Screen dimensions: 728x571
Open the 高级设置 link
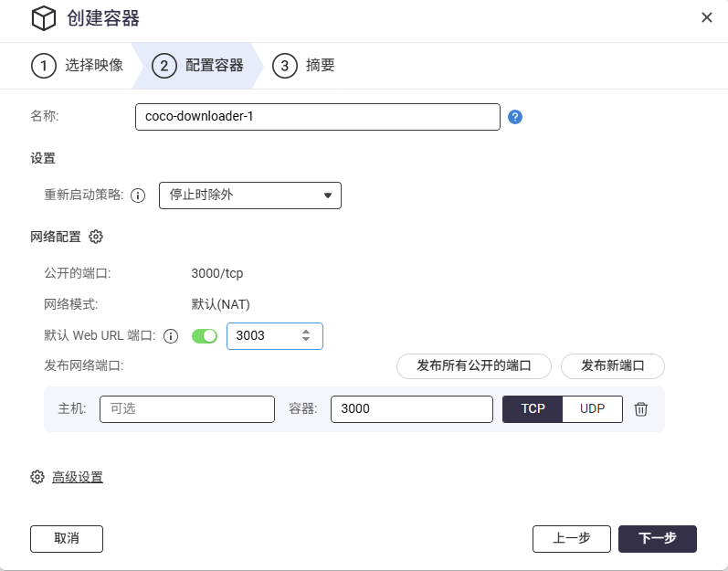(x=78, y=477)
